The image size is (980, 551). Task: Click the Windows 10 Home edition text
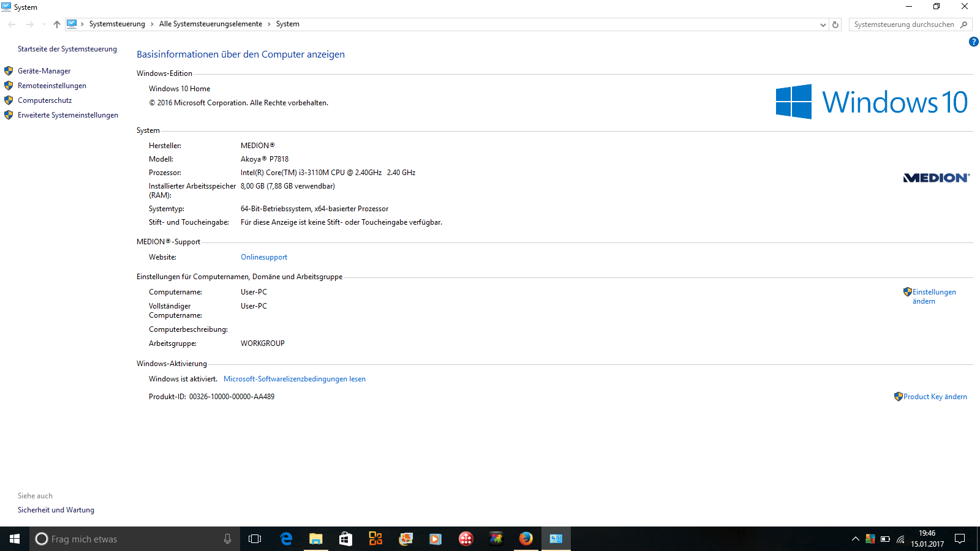[179, 89]
